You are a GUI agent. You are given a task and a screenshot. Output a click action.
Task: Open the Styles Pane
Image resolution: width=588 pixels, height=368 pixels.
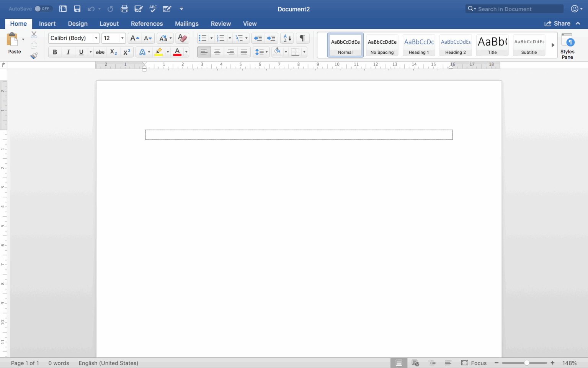coord(568,45)
